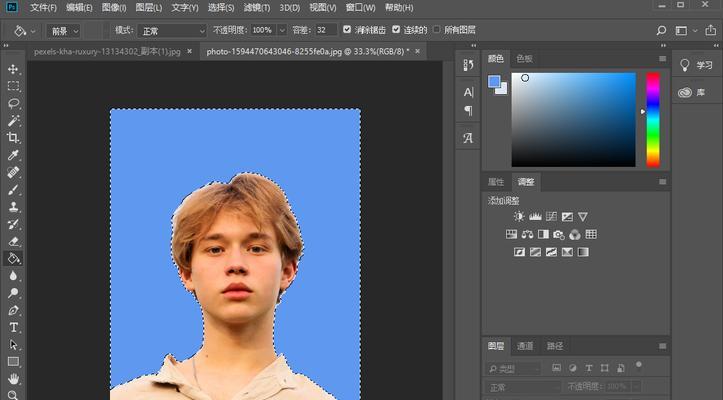723x400 pixels.
Task: Open the History panel icon
Action: coord(468,65)
